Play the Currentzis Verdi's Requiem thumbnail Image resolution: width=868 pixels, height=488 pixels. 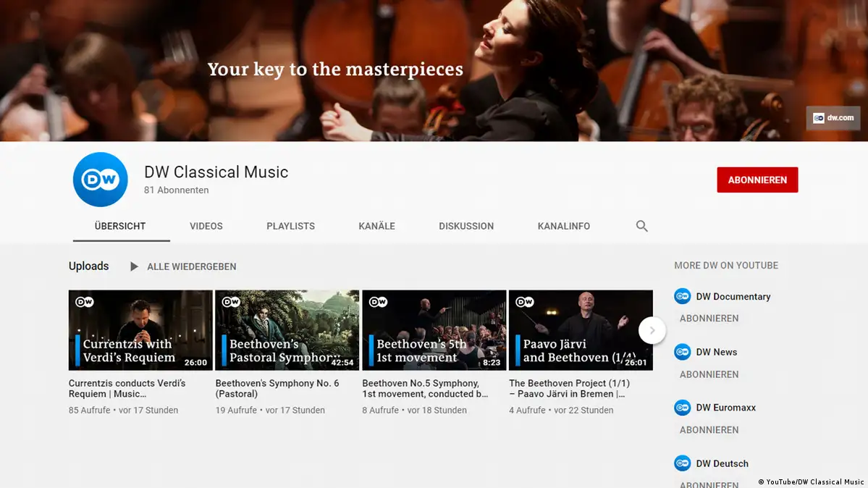coord(140,330)
